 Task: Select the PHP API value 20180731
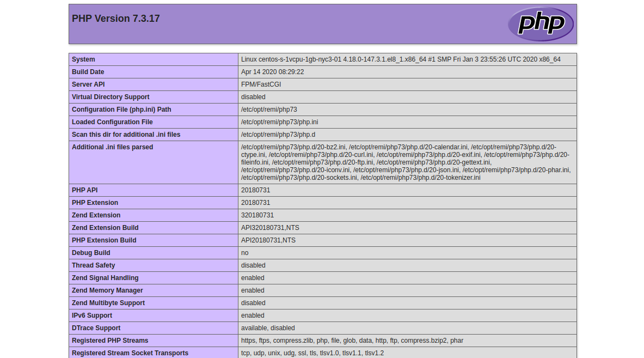255,190
